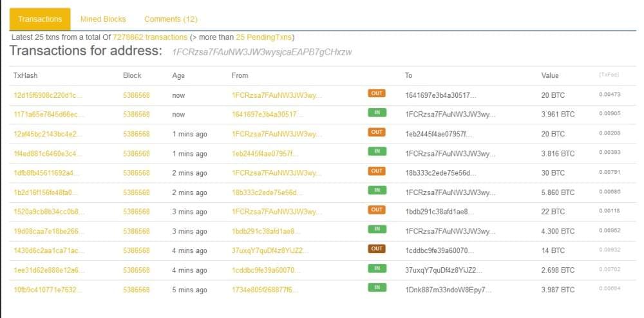This screenshot has height=318, width=644.
Task: Click the IN badge beside 5.860 BTC
Action: pyautogui.click(x=376, y=190)
